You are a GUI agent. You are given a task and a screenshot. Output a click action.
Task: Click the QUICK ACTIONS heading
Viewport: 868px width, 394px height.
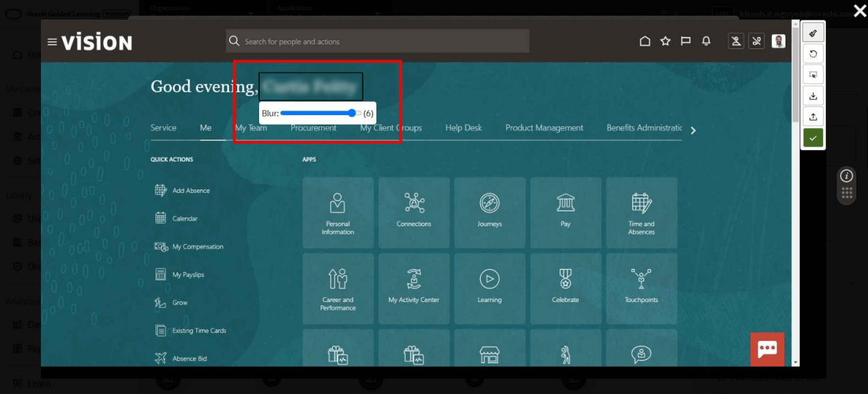pyautogui.click(x=172, y=160)
